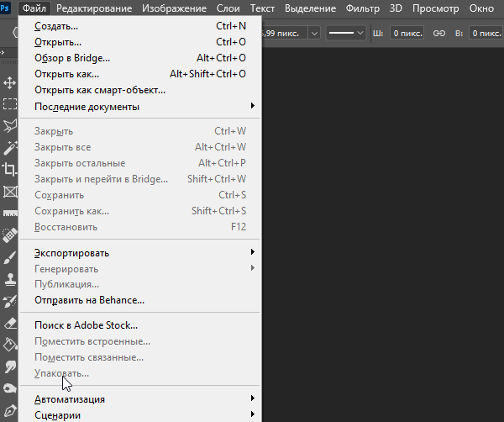
Task: Choose Открыть как смарт-объект... entry
Action: 140,90
